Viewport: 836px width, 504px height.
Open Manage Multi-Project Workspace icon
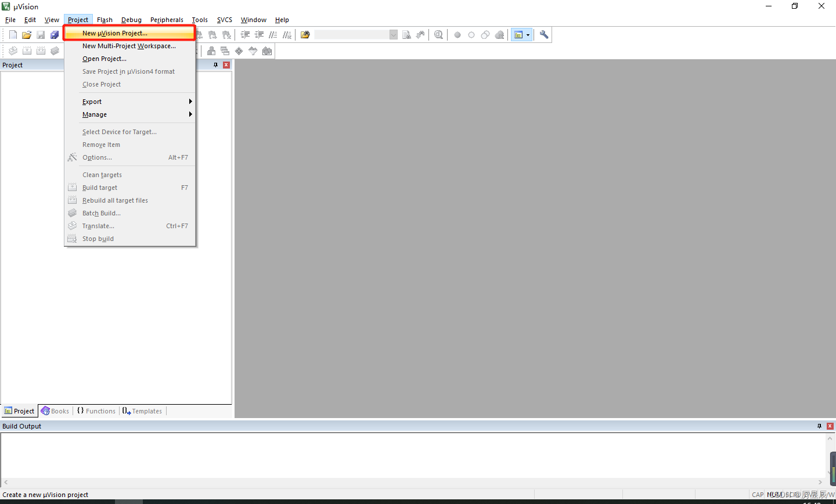click(x=225, y=51)
